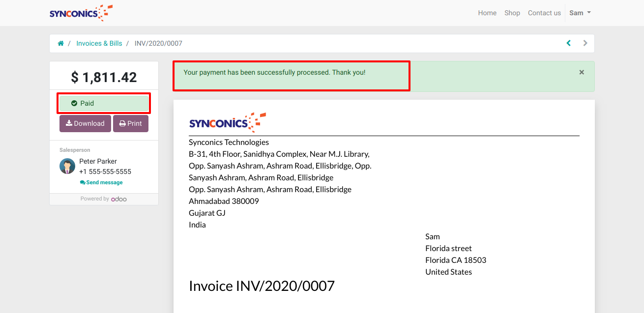Navigate to the Shop page
The image size is (644, 313).
click(x=512, y=13)
